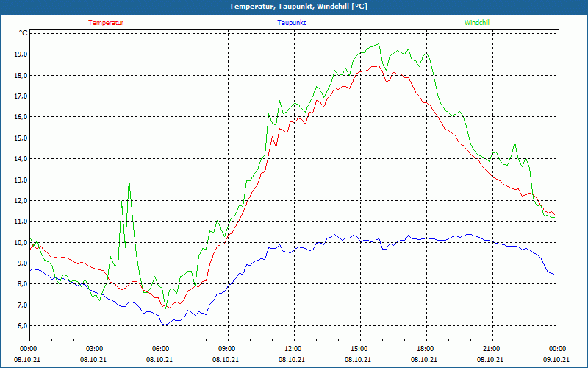Click the 13,0 y-axis value
Image resolution: width=588 pixels, height=368 pixels.
[x=21, y=180]
